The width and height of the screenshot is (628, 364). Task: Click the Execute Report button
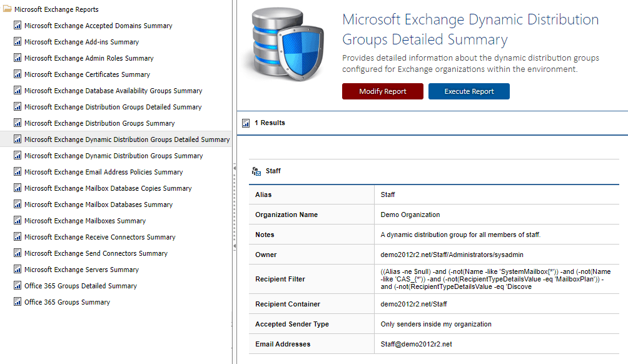coord(469,91)
